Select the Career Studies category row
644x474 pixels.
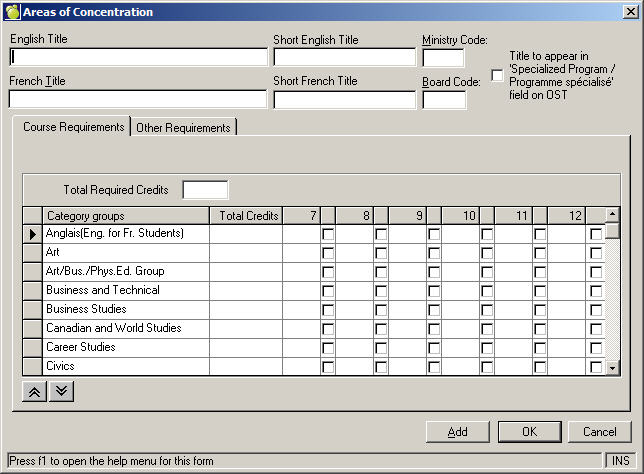click(x=126, y=347)
